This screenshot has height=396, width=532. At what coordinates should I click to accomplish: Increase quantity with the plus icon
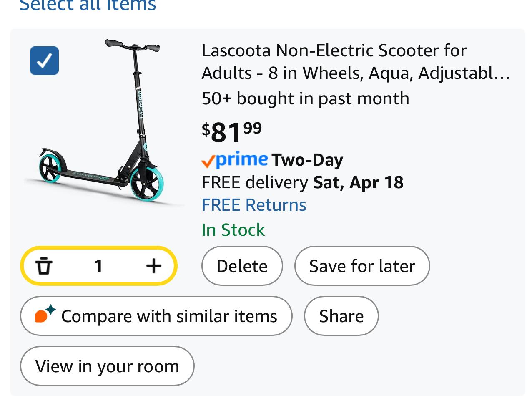pos(154,266)
